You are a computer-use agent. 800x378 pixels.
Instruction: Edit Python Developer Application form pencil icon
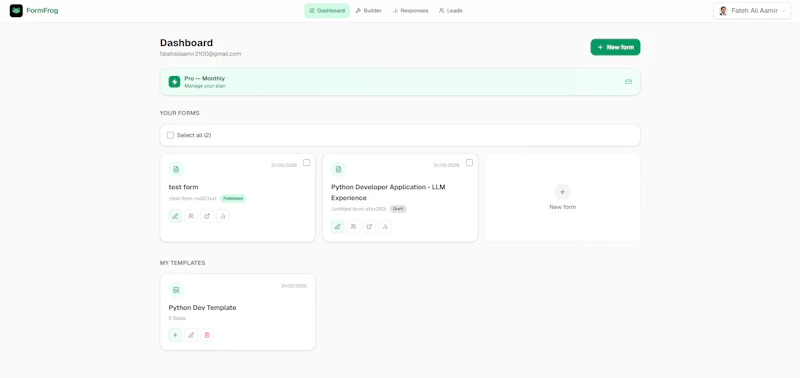click(337, 226)
